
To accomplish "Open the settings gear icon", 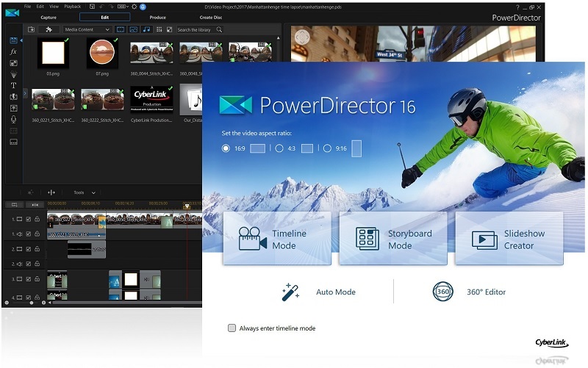I will coord(135,7).
